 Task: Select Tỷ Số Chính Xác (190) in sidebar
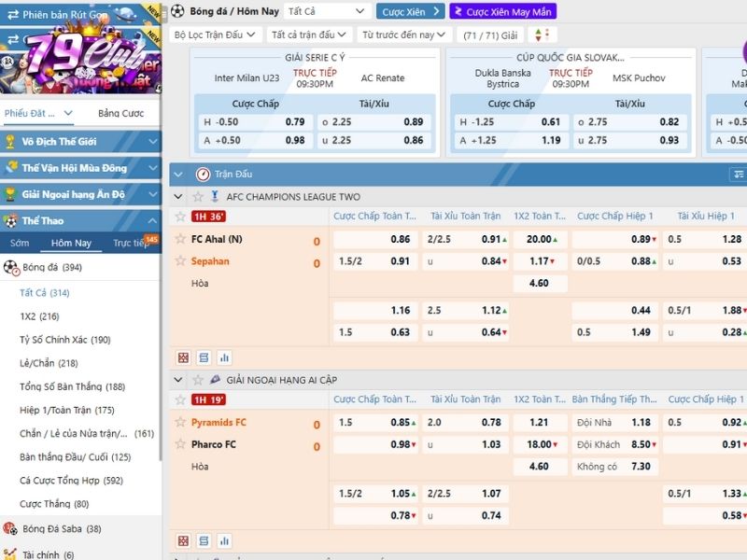(x=64, y=340)
